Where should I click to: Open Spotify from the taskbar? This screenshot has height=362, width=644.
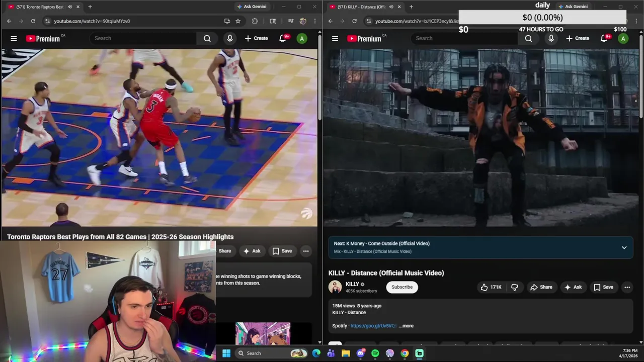tap(375, 353)
